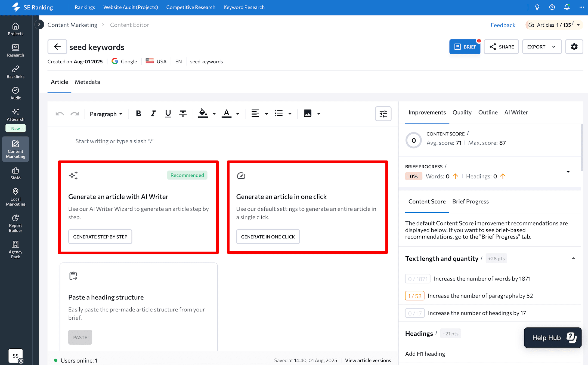Open View article versions link

pyautogui.click(x=368, y=360)
